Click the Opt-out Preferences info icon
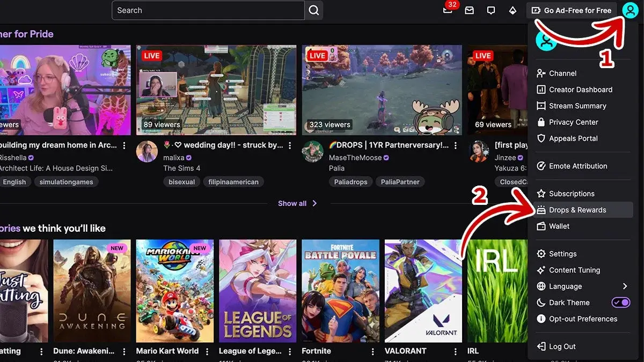The image size is (644, 362). [541, 319]
